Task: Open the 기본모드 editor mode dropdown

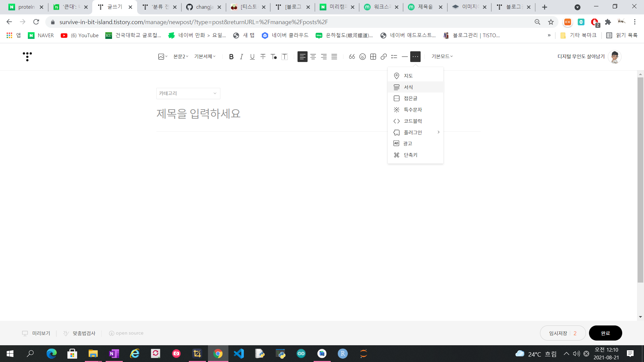Action: point(442,57)
